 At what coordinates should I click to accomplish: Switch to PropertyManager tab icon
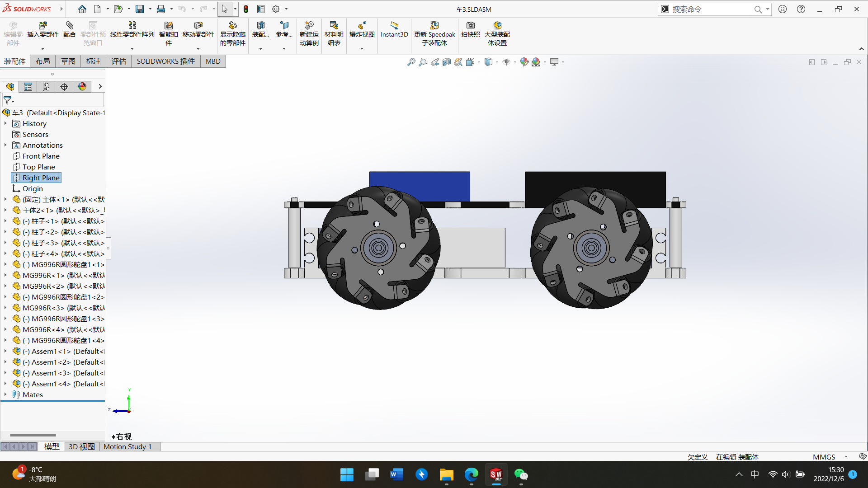(28, 87)
